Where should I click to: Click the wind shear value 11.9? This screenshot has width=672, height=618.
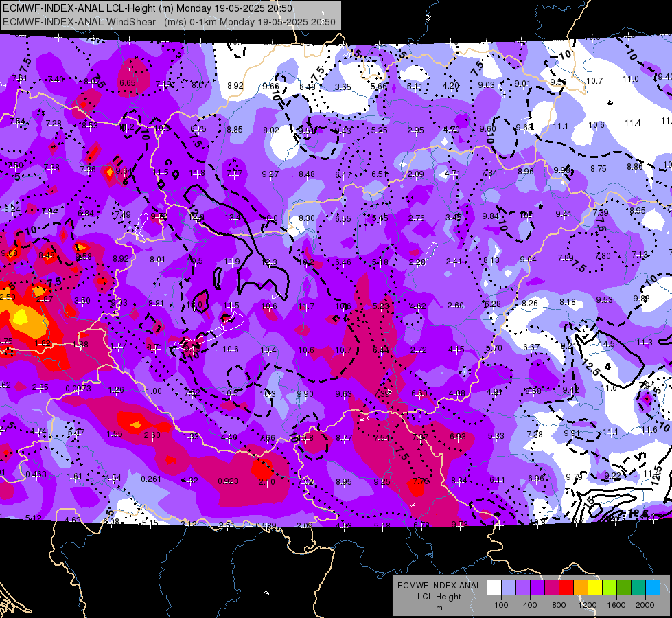[x=232, y=262]
